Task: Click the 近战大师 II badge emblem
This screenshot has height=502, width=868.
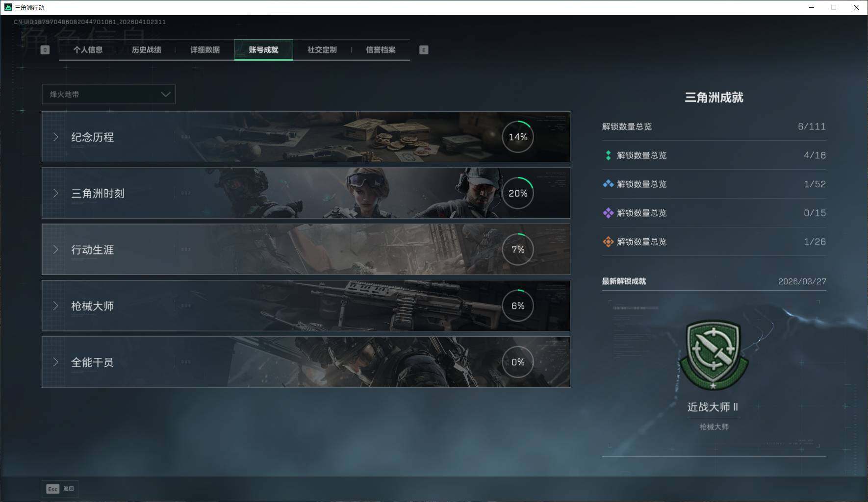Action: click(714, 355)
